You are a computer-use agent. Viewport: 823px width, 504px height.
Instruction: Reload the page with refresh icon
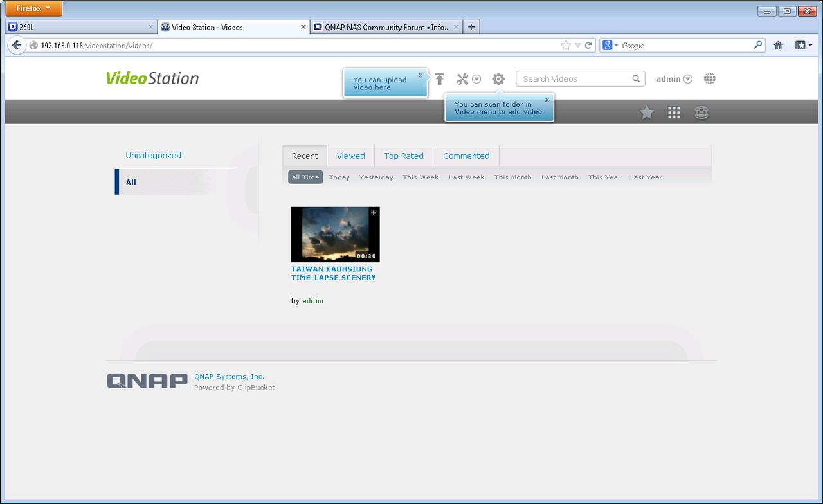click(x=588, y=46)
